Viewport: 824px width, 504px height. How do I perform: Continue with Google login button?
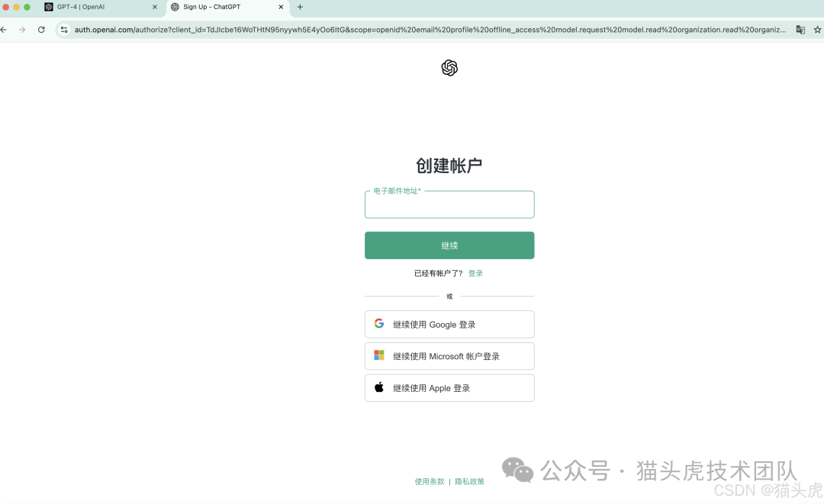[x=449, y=325]
